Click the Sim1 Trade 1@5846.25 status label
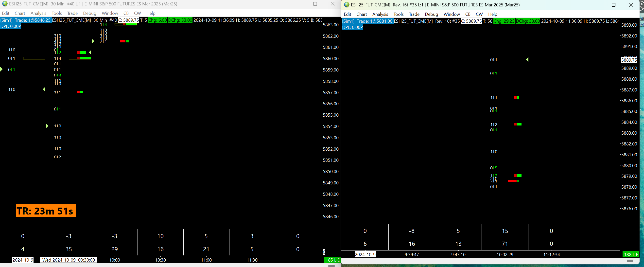The image size is (644, 267). point(26,20)
